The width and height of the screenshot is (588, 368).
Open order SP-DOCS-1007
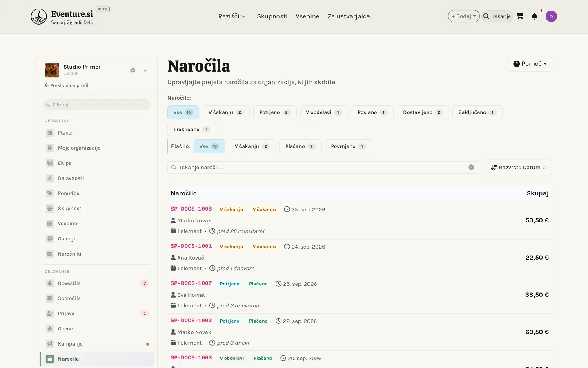pos(191,283)
